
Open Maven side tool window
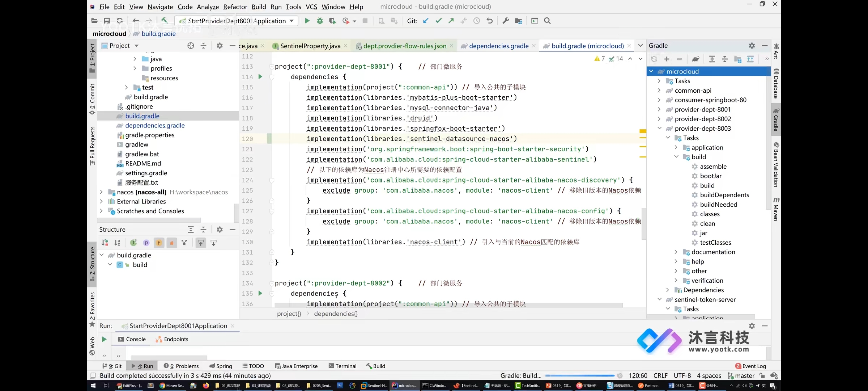(776, 209)
